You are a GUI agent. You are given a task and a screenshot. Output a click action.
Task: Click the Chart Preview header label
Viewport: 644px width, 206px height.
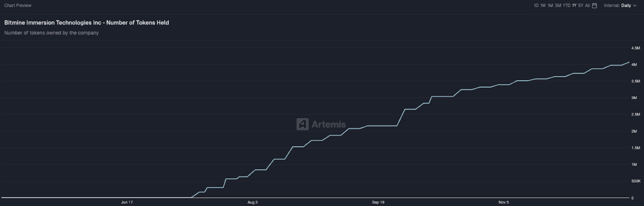[18, 6]
